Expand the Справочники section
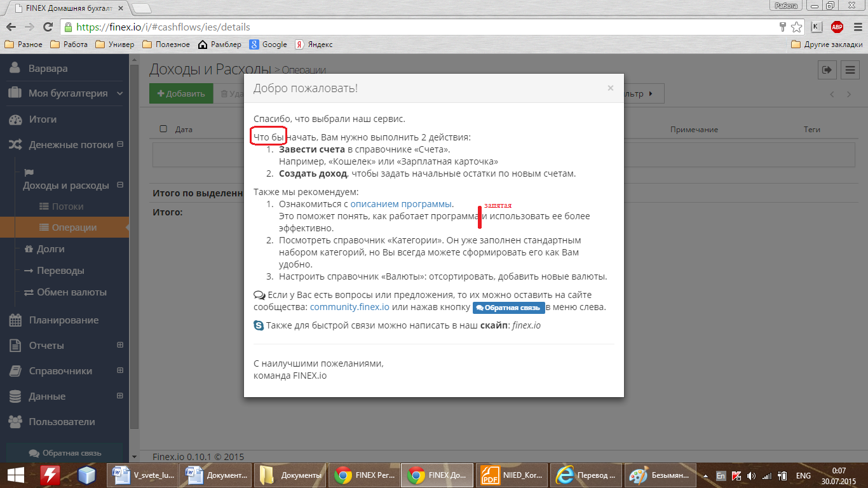The image size is (868, 488). point(119,370)
